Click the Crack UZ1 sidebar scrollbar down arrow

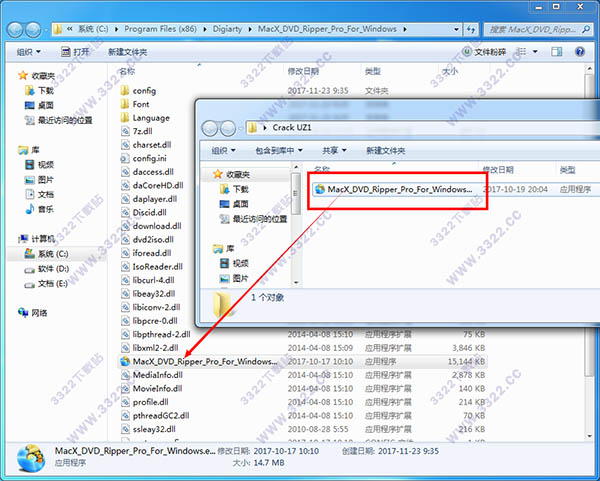[x=296, y=282]
